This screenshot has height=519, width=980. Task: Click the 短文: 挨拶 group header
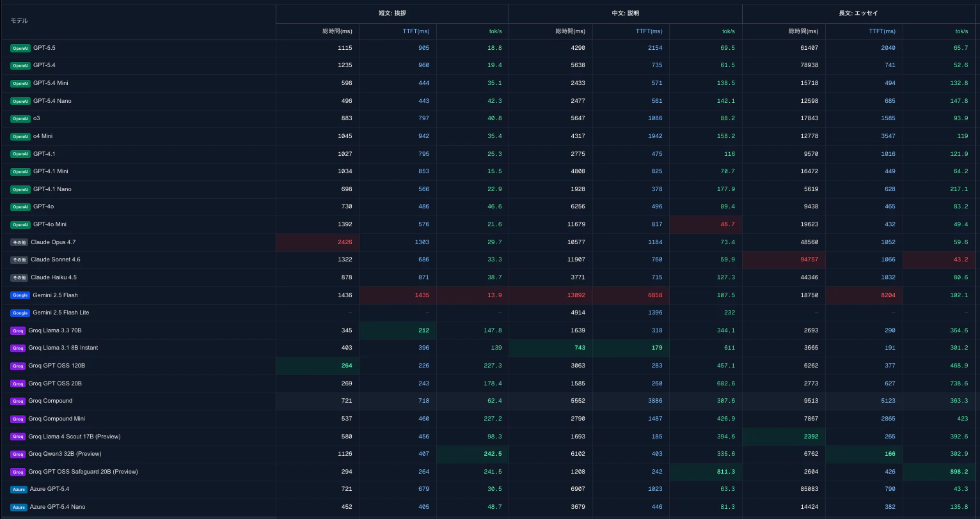[x=392, y=13]
